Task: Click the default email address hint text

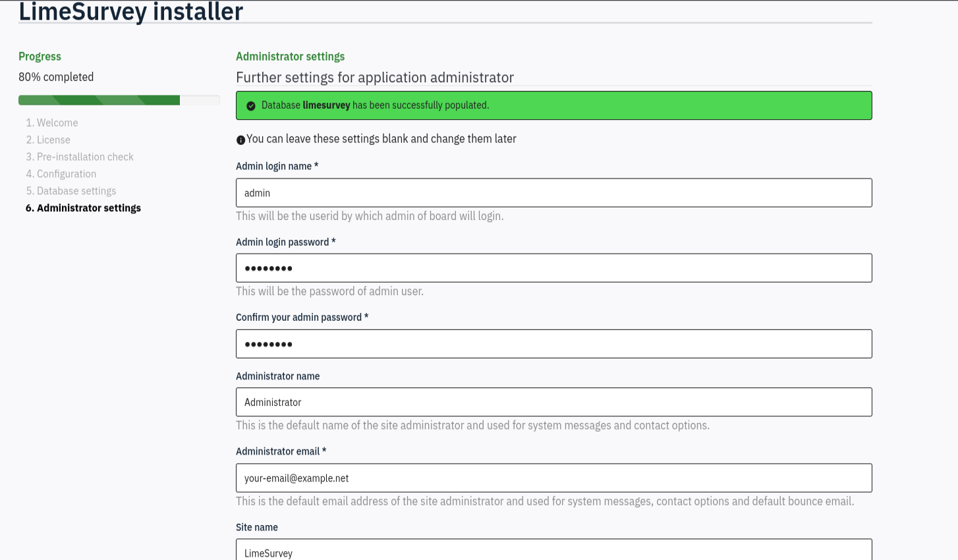Action: click(545, 501)
